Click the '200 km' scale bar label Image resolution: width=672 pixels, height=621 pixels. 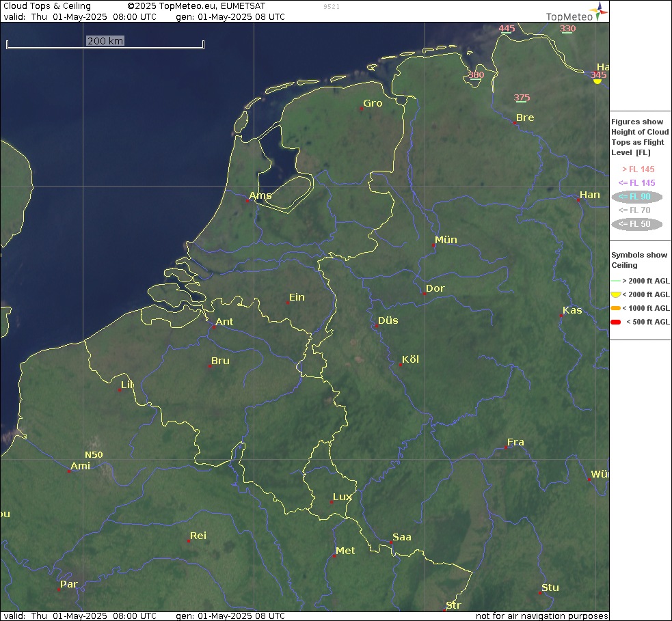click(x=105, y=41)
